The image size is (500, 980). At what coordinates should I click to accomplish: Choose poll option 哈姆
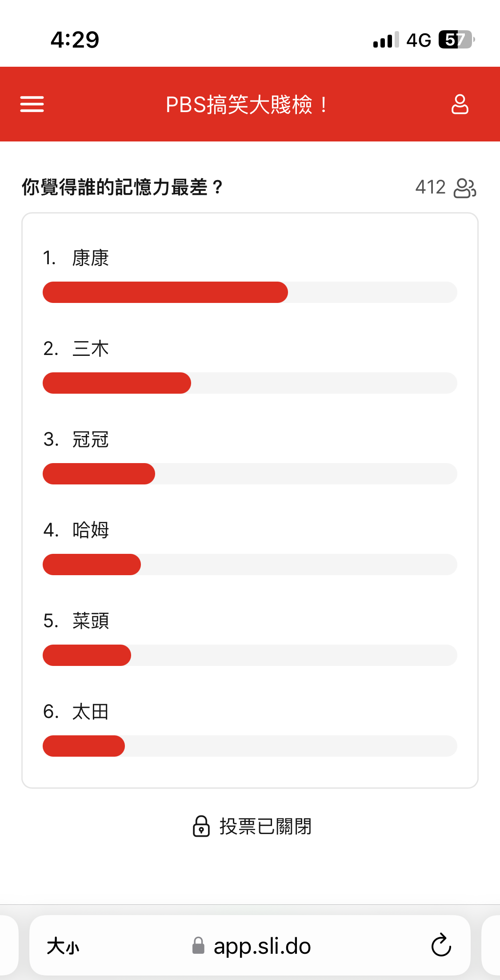click(91, 530)
